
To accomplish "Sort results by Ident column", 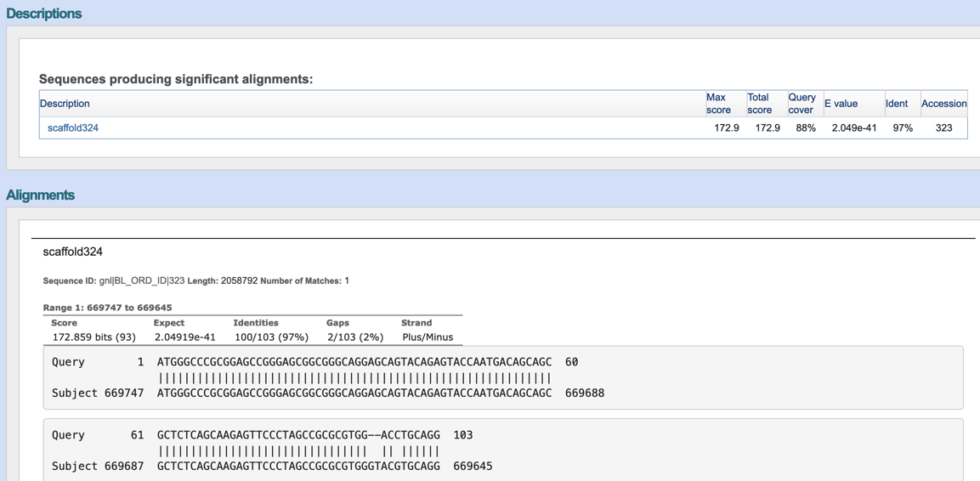I will coord(897,104).
